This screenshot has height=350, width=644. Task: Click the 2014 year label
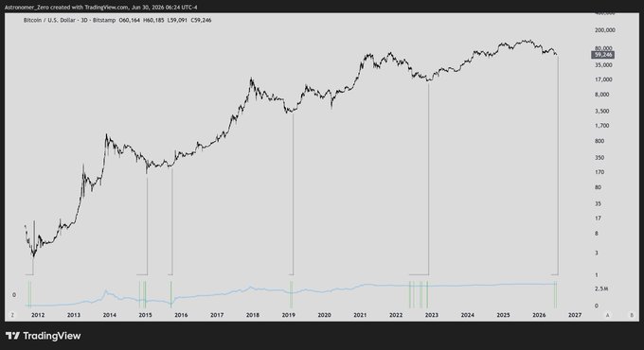tap(109, 315)
